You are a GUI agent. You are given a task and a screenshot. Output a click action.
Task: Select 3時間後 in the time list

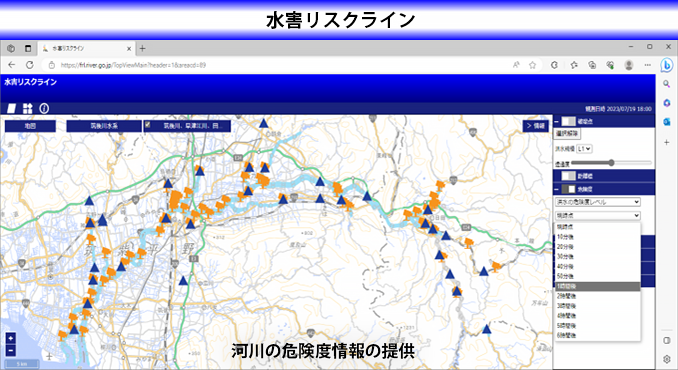(x=597, y=306)
